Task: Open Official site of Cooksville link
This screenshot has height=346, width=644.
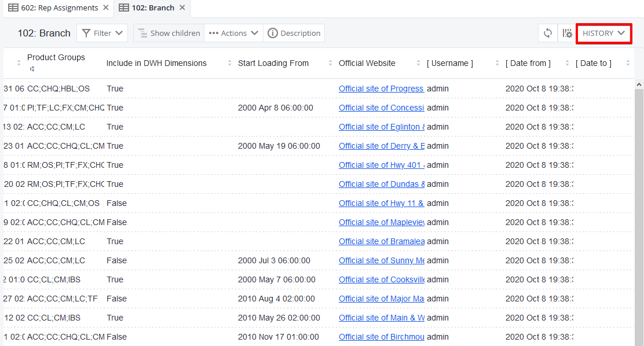Action: point(381,279)
